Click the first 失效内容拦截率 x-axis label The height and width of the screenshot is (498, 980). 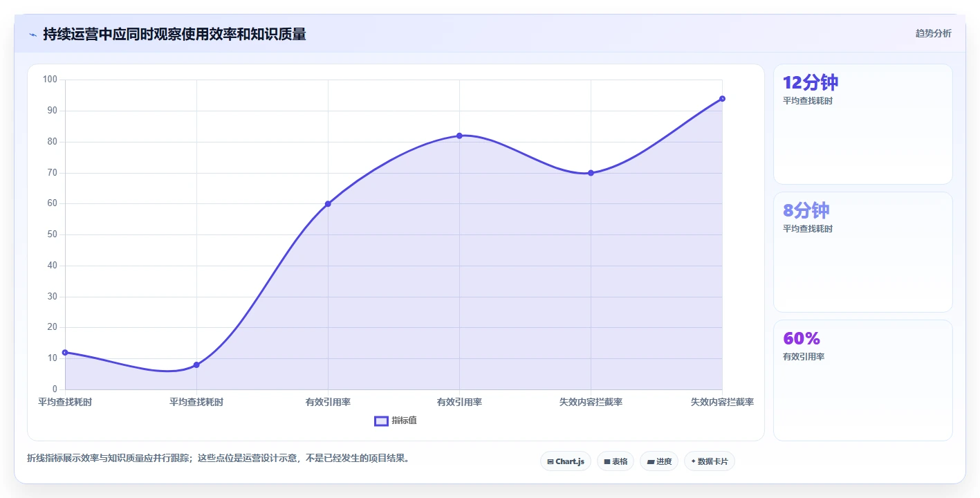point(591,402)
